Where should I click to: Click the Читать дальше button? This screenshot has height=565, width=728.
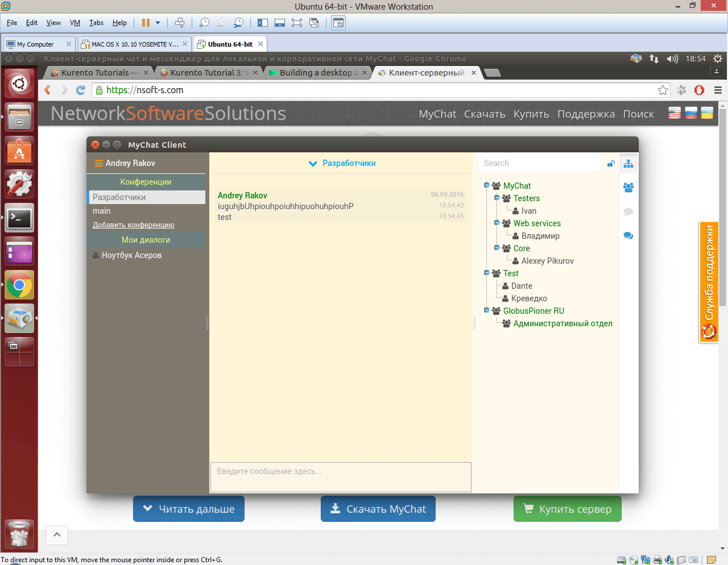tap(189, 509)
